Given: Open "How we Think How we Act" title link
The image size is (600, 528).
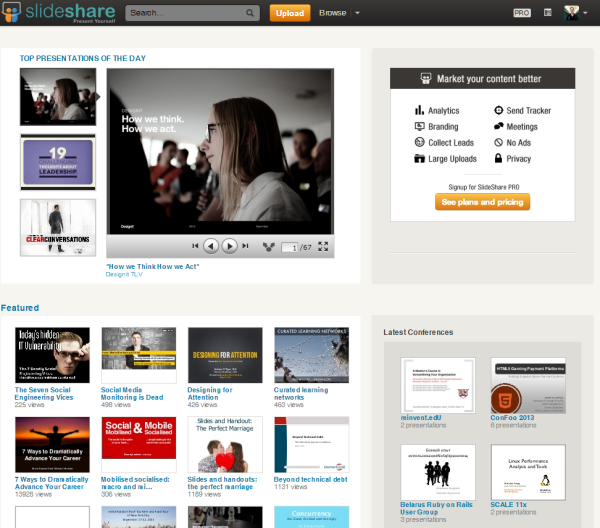Looking at the screenshot, I should (153, 266).
